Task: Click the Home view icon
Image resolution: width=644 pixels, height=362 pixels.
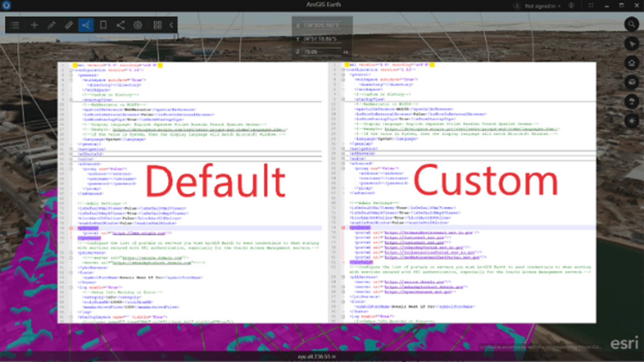Action: pos(631,63)
